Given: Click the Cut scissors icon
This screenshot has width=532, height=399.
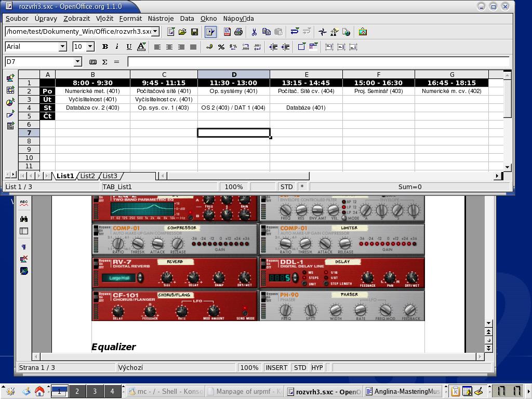Looking at the screenshot, I should click(x=254, y=32).
